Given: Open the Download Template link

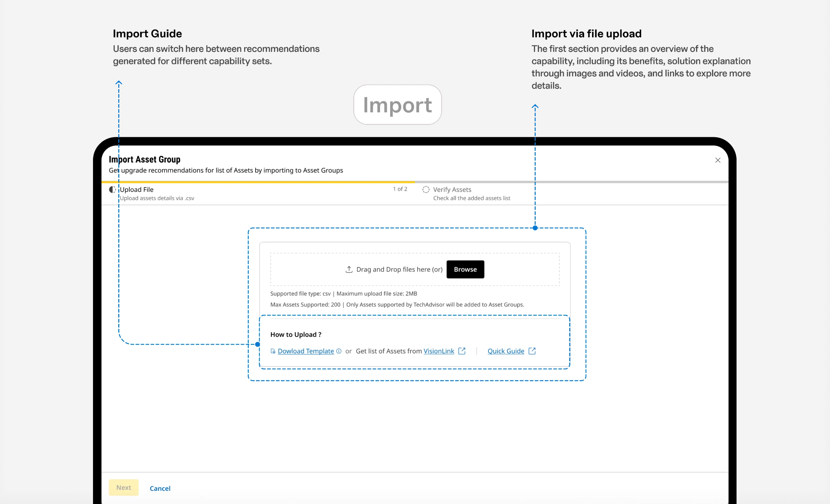Looking at the screenshot, I should point(306,351).
